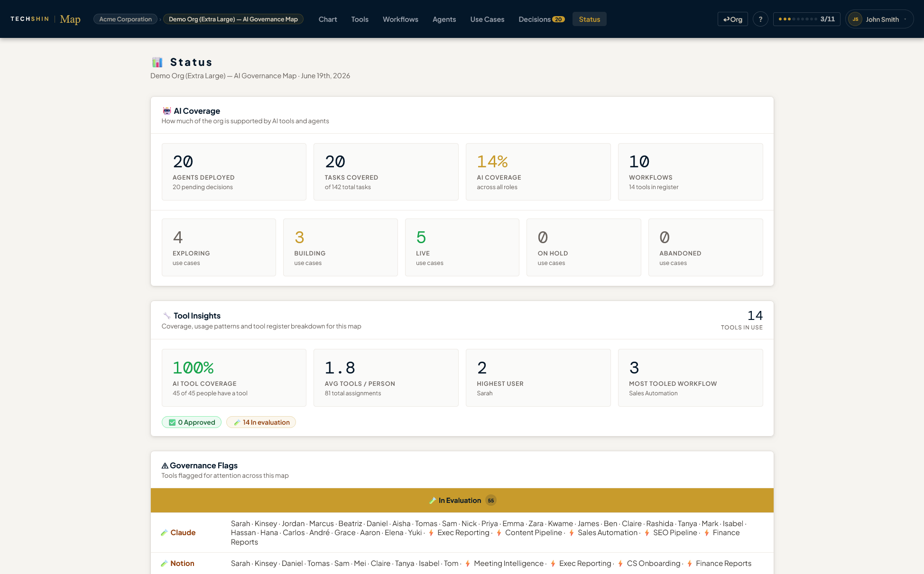The width and height of the screenshot is (924, 574).
Task: Click the 1.8 Avg Tools / Person card
Action: 386,378
